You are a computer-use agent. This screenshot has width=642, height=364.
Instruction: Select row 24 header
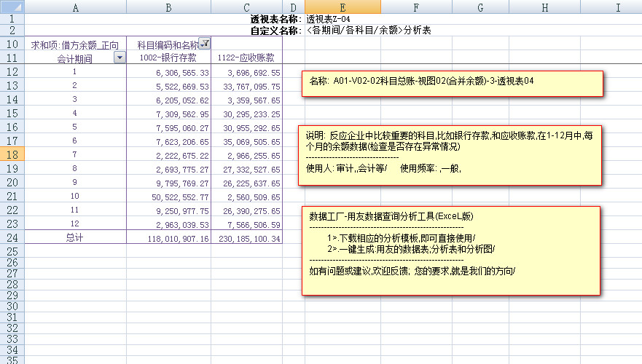(12, 238)
